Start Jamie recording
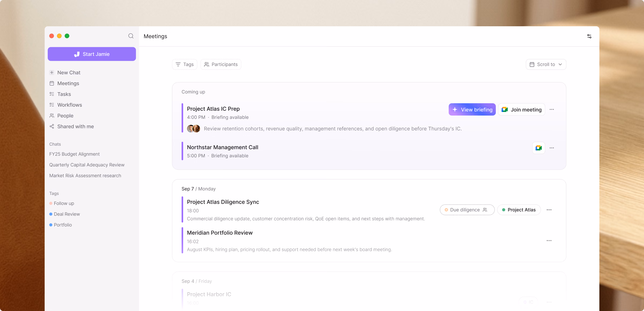 tap(92, 54)
